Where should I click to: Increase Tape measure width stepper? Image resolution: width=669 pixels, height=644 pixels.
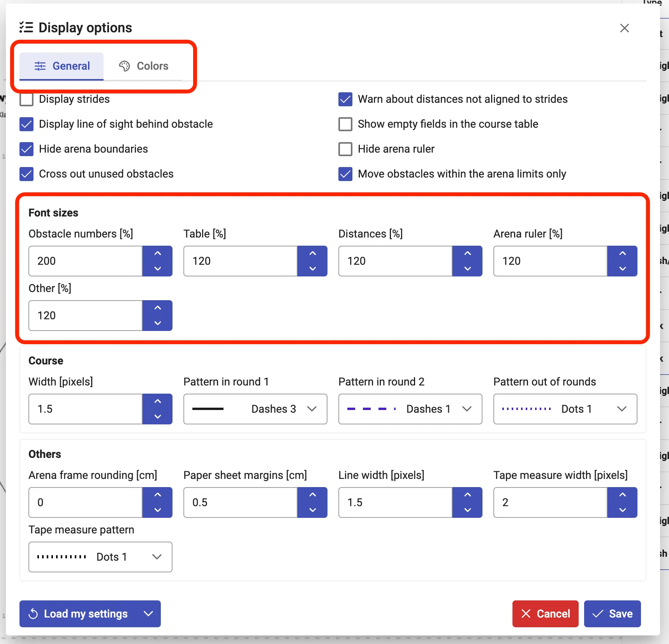(x=622, y=495)
